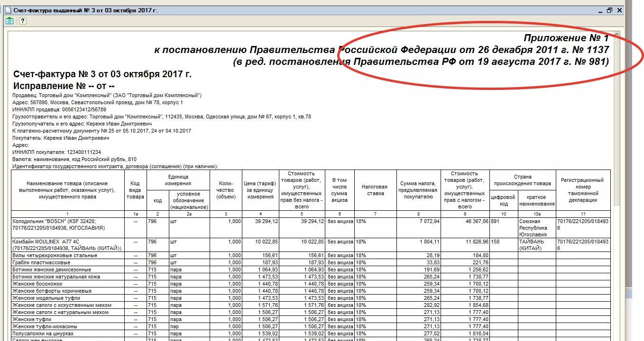Click the 'Грузополучатель и его адрес' line
Viewport: 644px width, 341px height.
pos(83,124)
